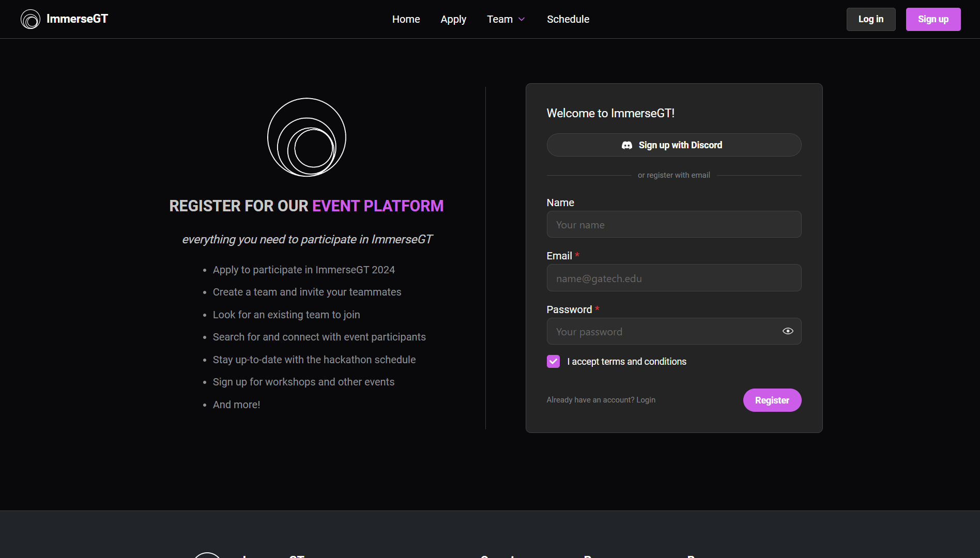The width and height of the screenshot is (980, 558).
Task: Click the 'or register with email' text
Action: pyautogui.click(x=674, y=175)
